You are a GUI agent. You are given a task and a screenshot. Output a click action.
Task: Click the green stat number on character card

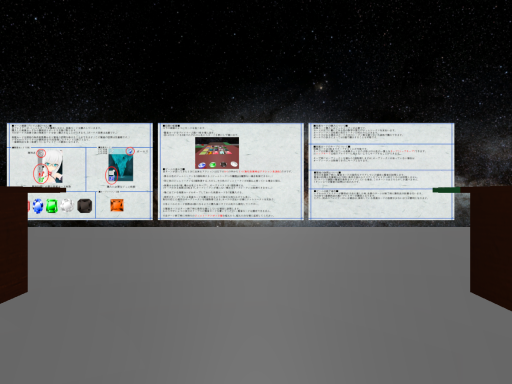[x=40, y=180]
